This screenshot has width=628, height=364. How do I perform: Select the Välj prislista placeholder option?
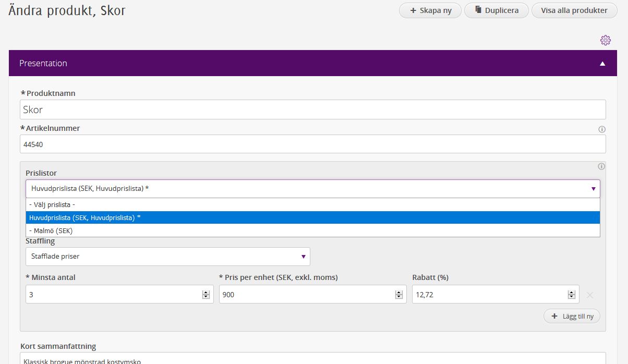coord(52,205)
